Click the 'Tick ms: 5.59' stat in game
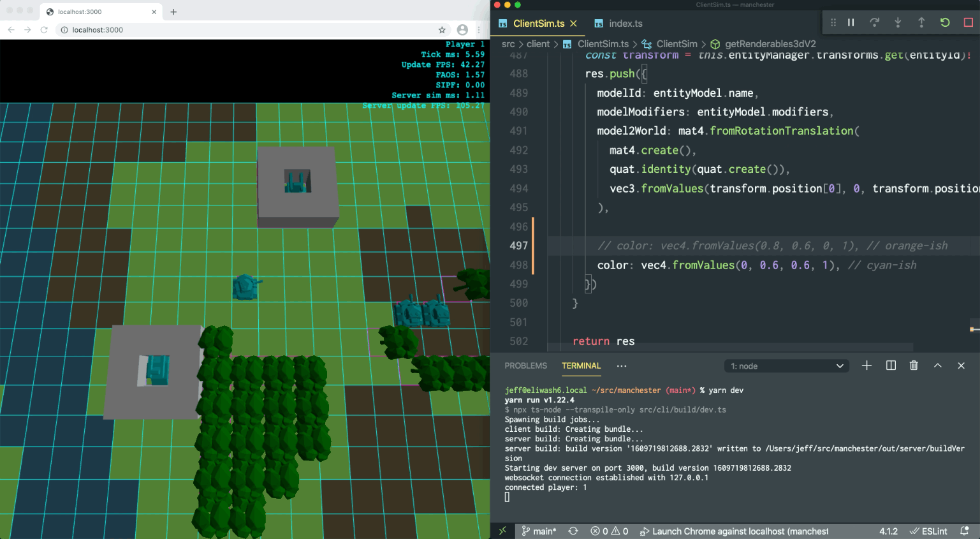 452,54
